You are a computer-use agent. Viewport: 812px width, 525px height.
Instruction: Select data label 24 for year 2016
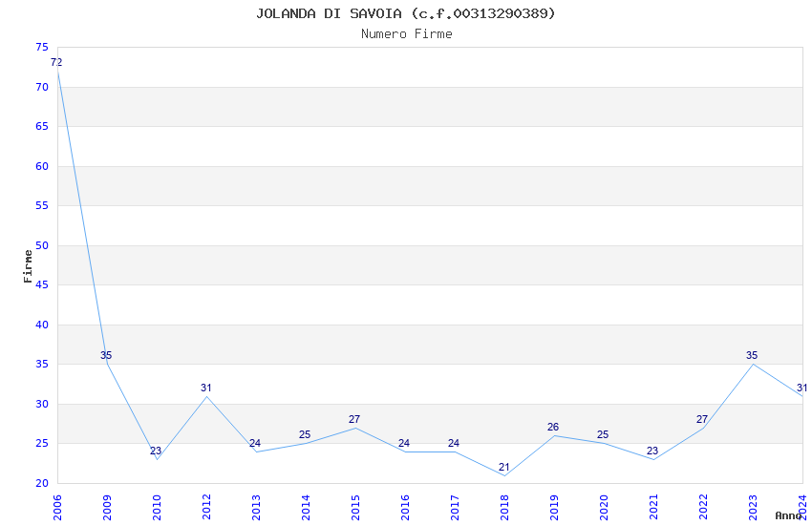404,443
